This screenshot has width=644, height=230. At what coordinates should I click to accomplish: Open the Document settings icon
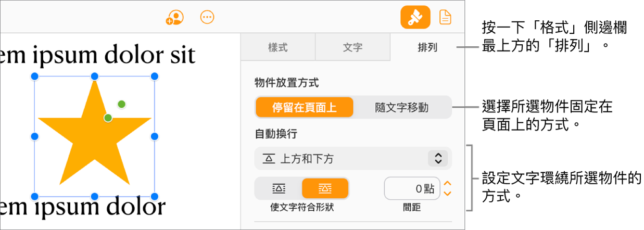(445, 18)
